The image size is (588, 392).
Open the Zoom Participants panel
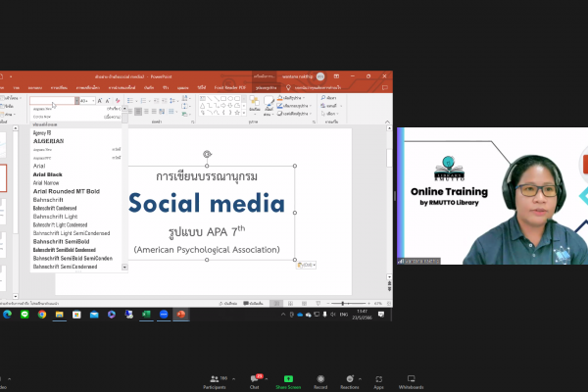pos(215,382)
